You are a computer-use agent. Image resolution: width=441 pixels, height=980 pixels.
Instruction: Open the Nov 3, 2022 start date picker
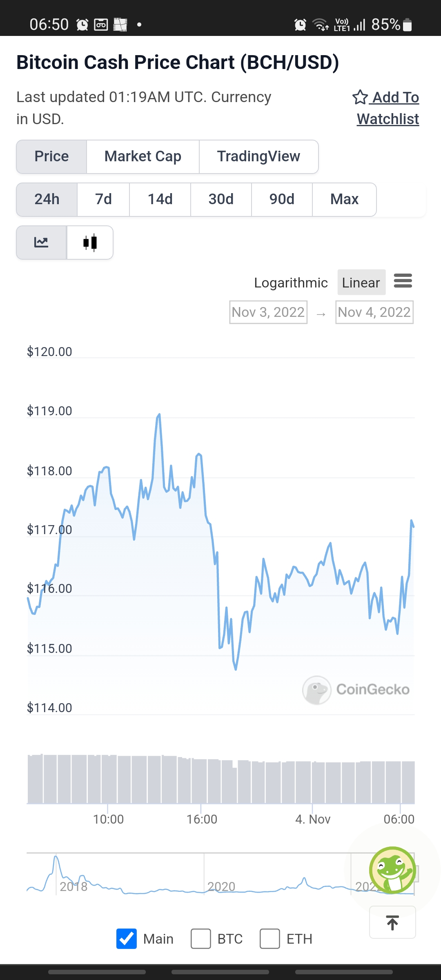pos(268,312)
